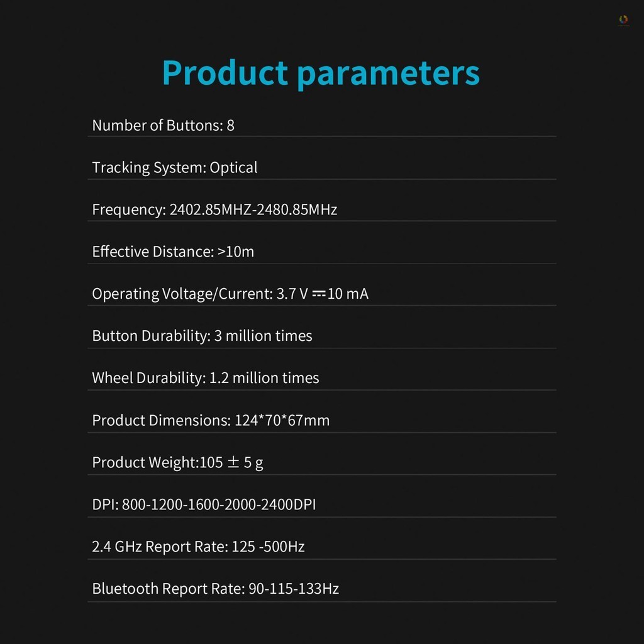The image size is (644, 644).
Task: Click the Operating Voltage/Current label
Action: click(182, 294)
